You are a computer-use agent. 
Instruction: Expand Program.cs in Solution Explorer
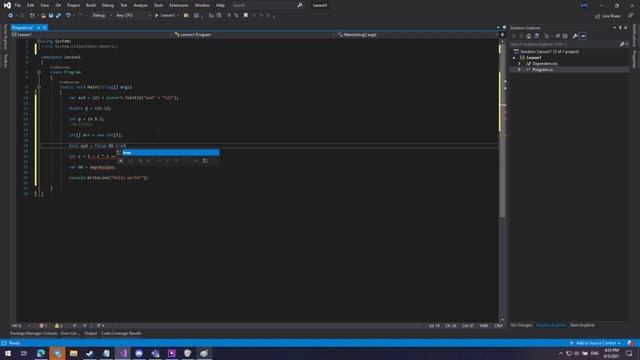point(519,70)
